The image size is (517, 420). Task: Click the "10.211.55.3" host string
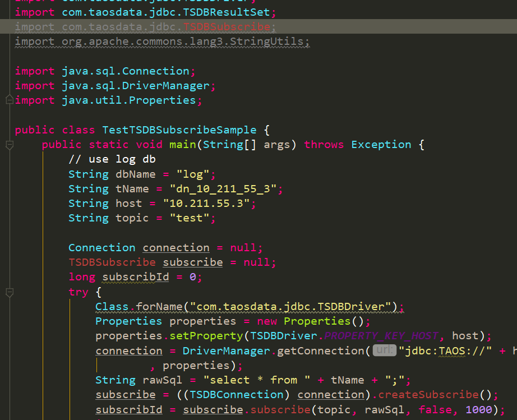206,204
